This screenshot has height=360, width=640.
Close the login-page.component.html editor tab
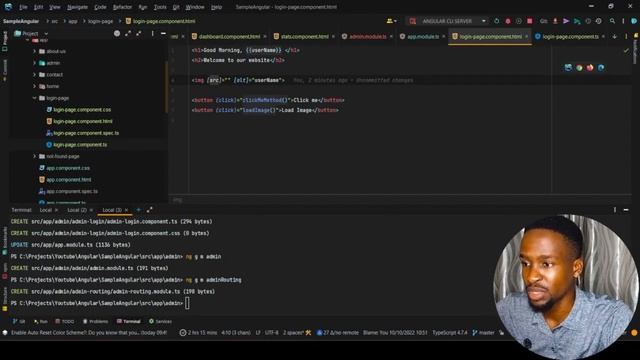(527, 36)
